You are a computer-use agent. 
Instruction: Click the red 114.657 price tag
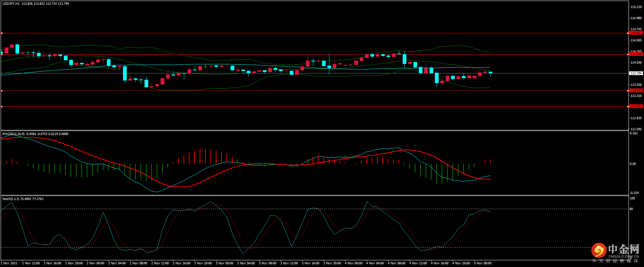pyautogui.click(x=636, y=33)
